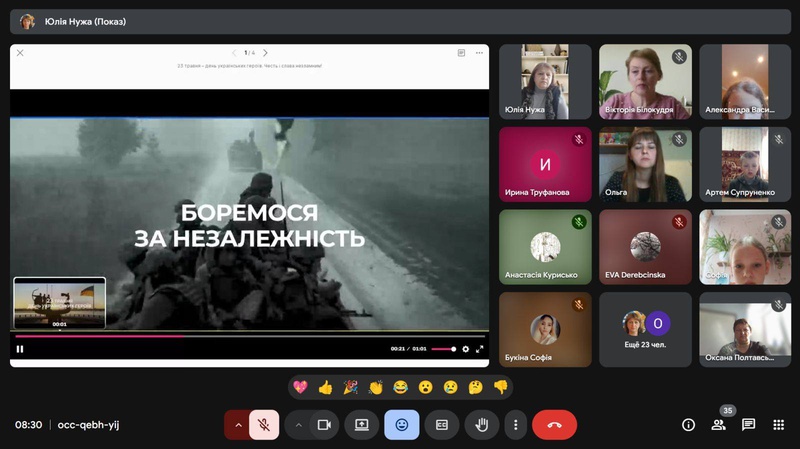800x449 pixels.
Task: Send heart reaction emoji
Action: (x=301, y=387)
